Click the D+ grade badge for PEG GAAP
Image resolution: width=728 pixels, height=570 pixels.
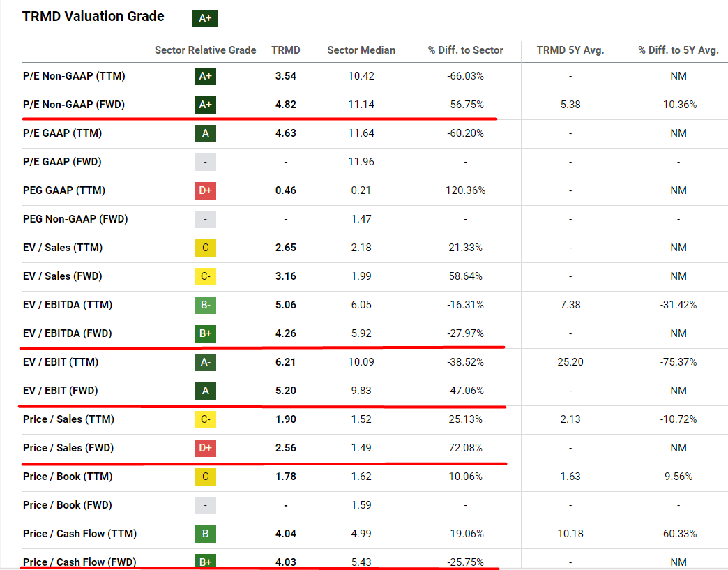(205, 190)
